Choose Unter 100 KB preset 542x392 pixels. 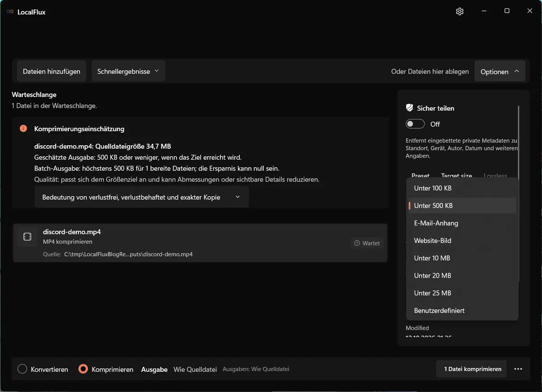click(x=462, y=188)
